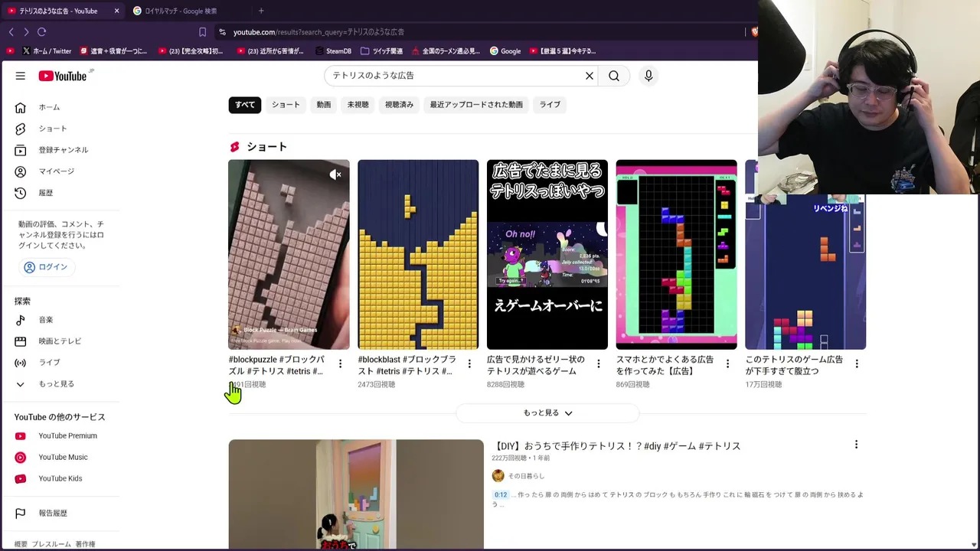Open the yellow blockblast short thumbnail
980x551 pixels.
point(418,255)
